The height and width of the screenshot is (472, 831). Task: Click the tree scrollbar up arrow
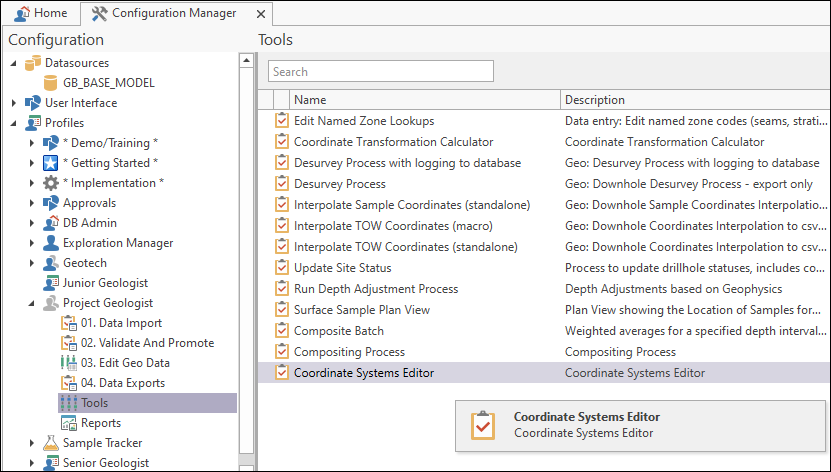click(246, 60)
